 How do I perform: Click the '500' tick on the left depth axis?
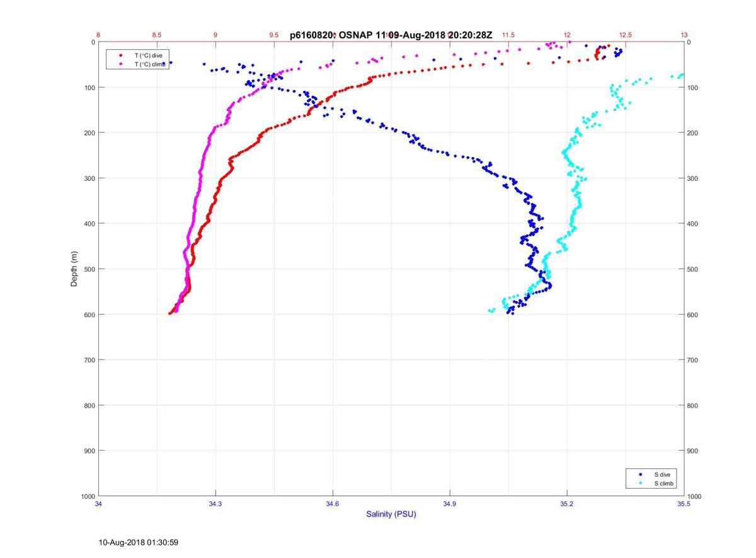[x=89, y=269]
